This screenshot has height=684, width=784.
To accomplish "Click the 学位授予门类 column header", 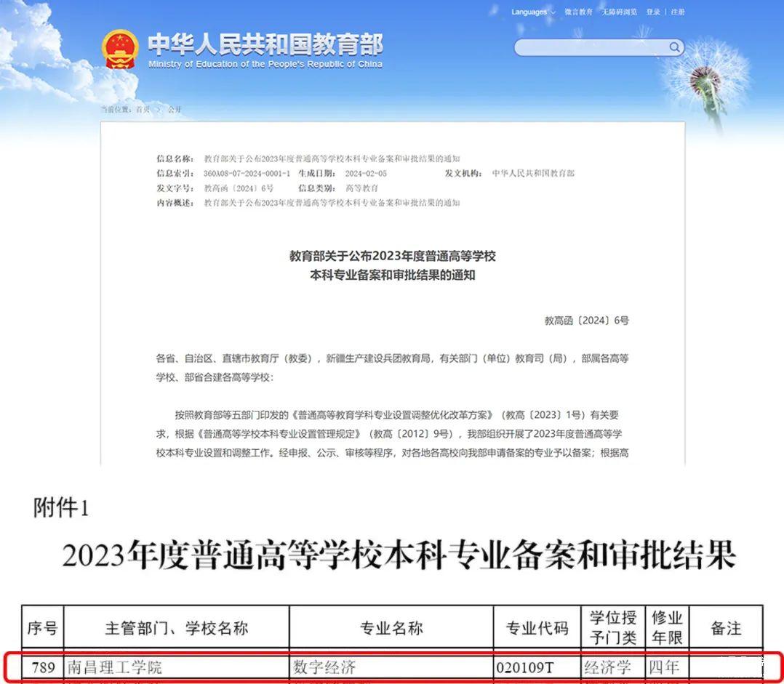I will [x=613, y=627].
